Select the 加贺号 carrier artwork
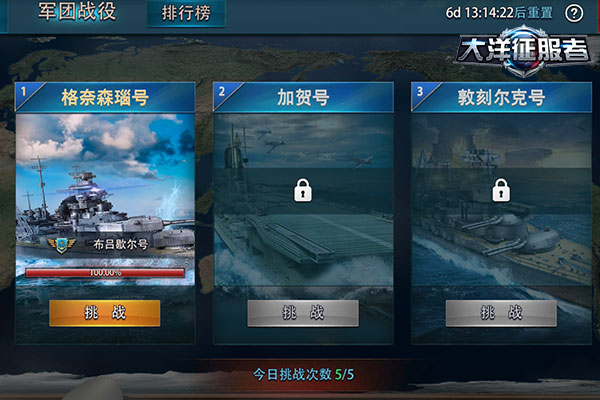Screen dimensions: 600x400 pyautogui.click(x=303, y=199)
